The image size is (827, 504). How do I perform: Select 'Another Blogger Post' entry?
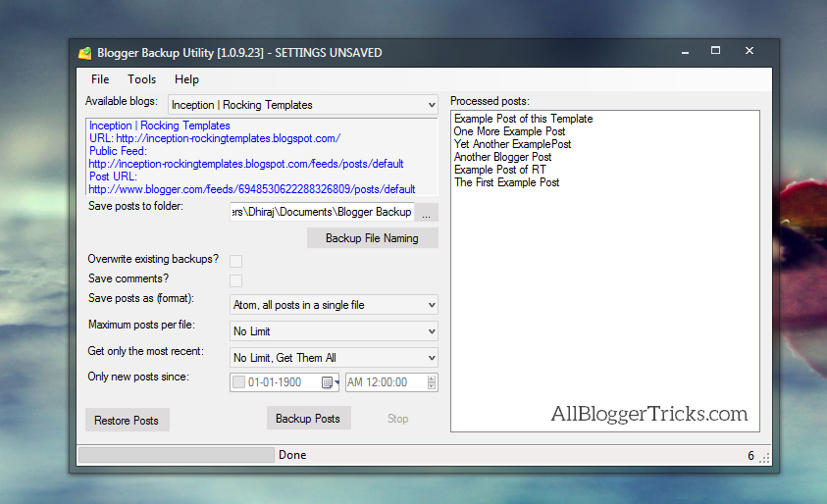coord(502,157)
